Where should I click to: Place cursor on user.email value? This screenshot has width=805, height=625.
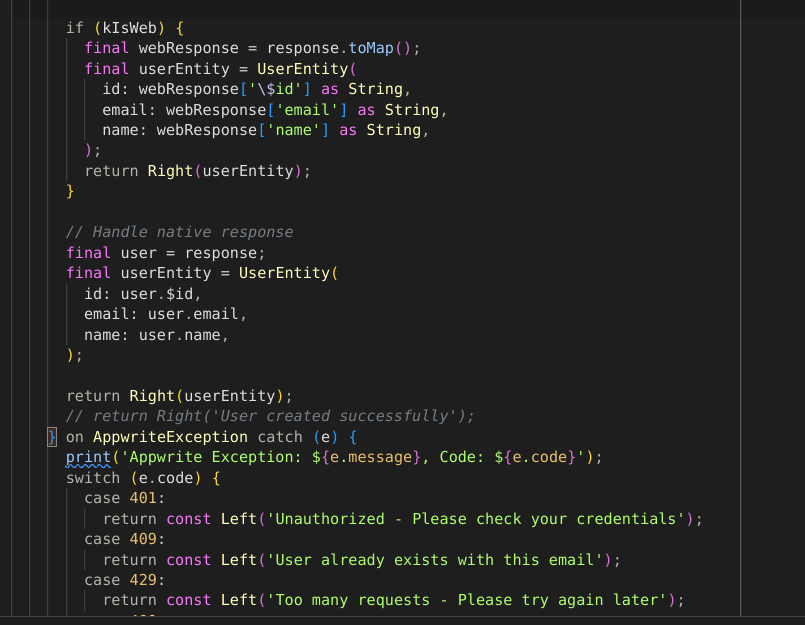[194, 314]
